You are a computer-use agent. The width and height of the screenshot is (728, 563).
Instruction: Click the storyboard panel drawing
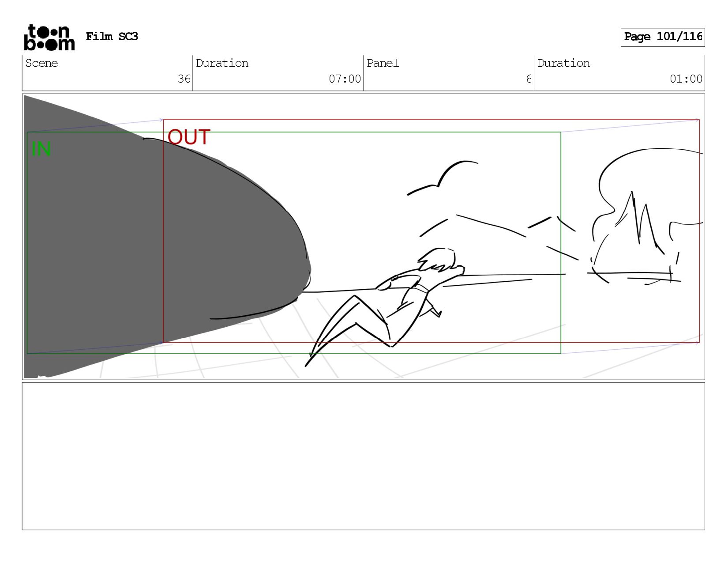click(363, 237)
